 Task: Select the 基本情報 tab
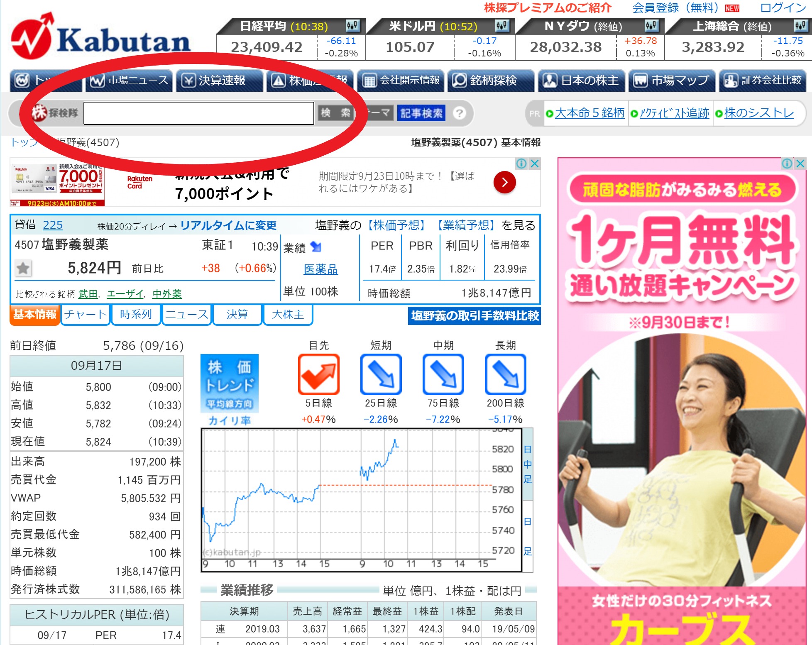(35, 315)
